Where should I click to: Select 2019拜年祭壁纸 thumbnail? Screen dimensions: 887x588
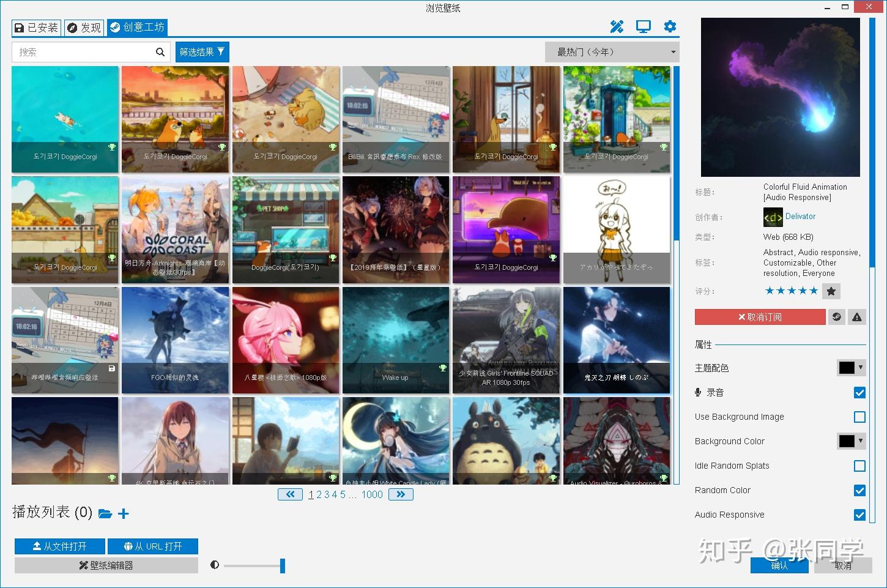[x=396, y=230]
